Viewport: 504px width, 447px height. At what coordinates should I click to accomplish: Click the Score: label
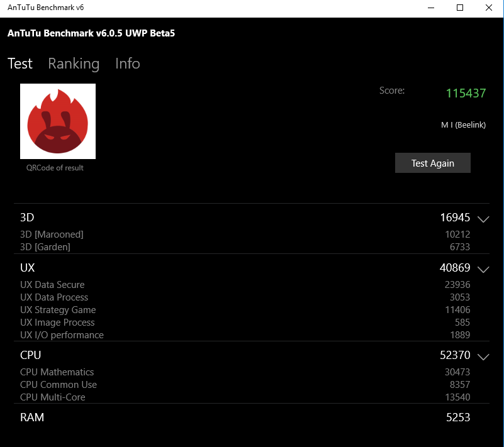pos(392,91)
